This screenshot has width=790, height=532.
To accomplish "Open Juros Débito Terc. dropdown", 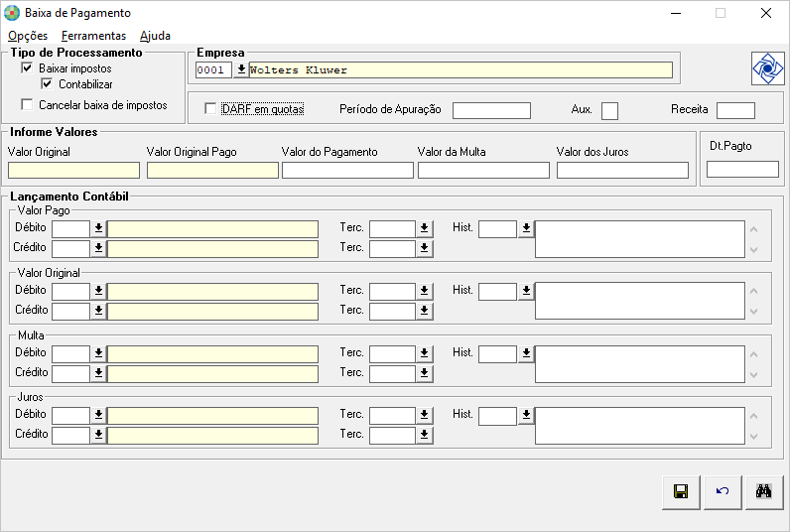I will (x=425, y=415).
